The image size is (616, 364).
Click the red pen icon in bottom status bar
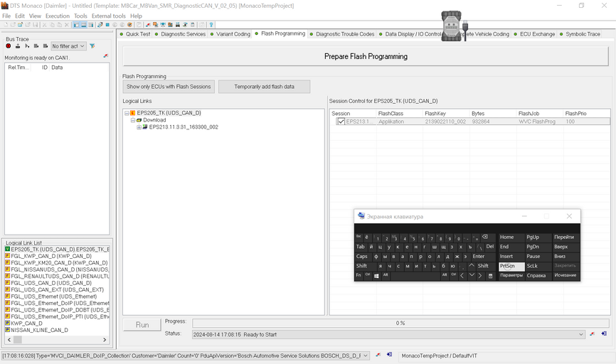click(x=378, y=355)
